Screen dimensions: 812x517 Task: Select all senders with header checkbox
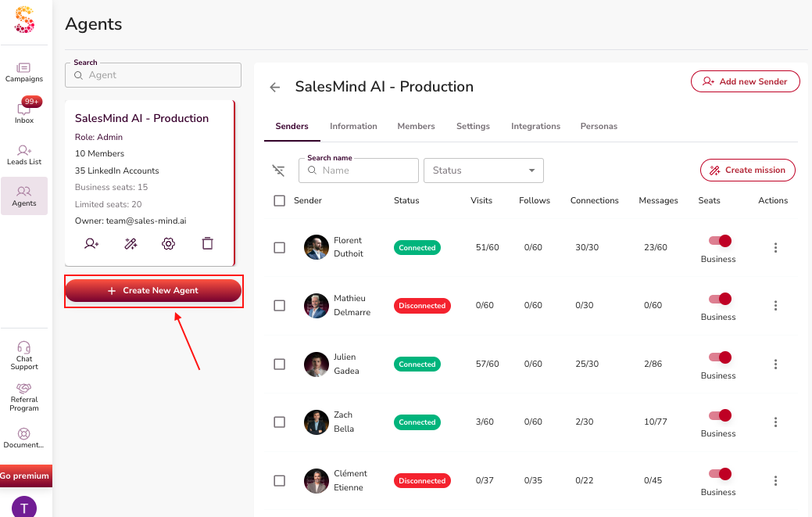(280, 201)
